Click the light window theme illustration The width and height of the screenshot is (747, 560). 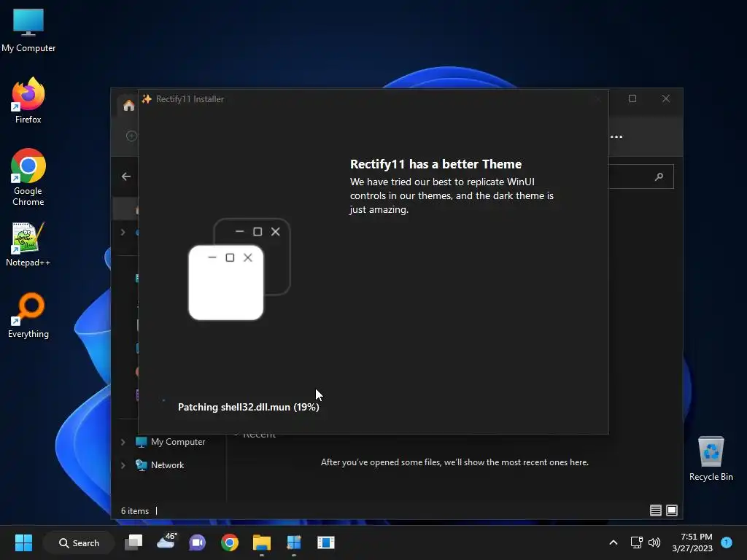coord(226,283)
